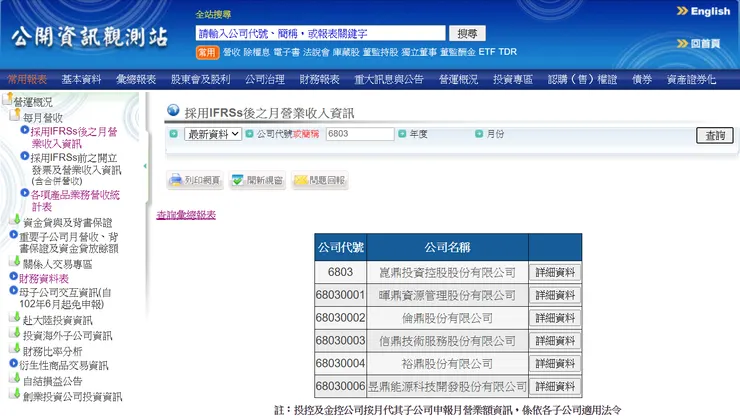Viewport: 740px width, 419px height.
Task: Open the 財務報表 menu
Action: (320, 79)
